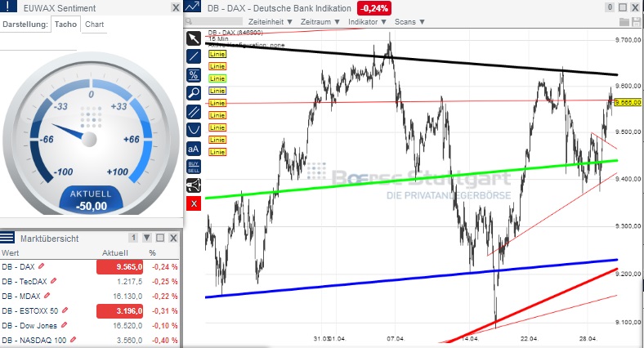
Task: Click the -0,24% change badge in chart title
Action: (374, 8)
